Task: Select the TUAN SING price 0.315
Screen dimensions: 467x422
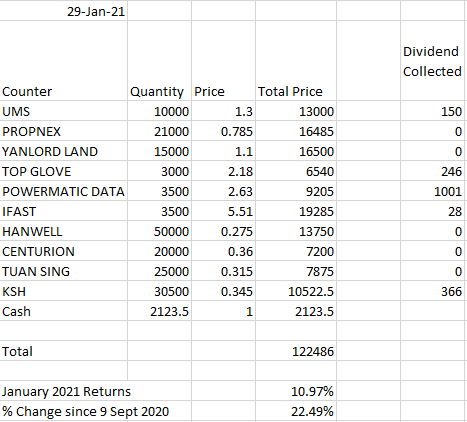Action: coord(223,271)
